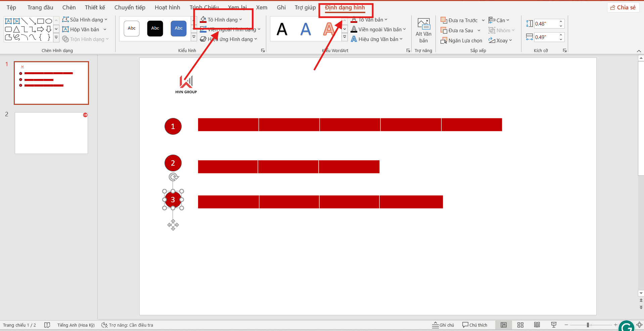This screenshot has height=331, width=644.
Task: Open the Thiết kế tab
Action: [95, 7]
